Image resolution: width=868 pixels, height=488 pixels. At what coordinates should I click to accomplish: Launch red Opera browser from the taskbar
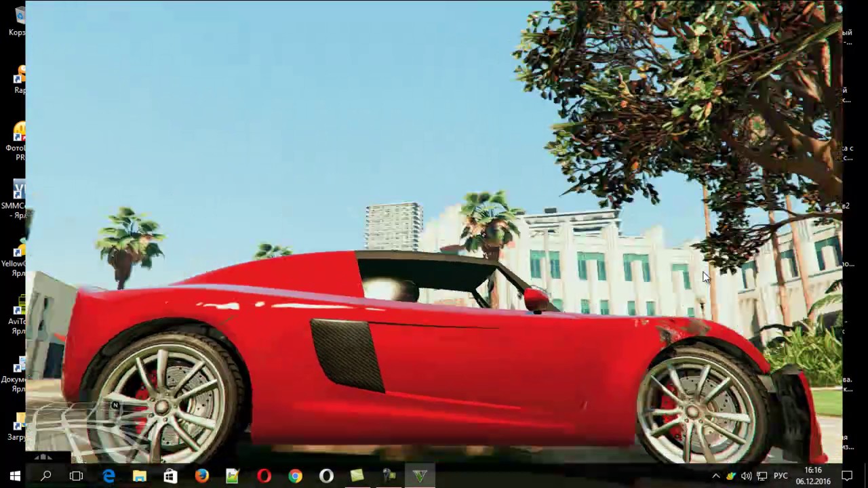264,476
